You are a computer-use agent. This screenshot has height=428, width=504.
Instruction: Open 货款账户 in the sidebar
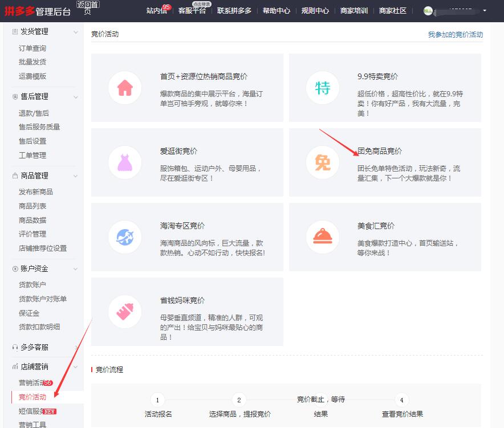(32, 285)
